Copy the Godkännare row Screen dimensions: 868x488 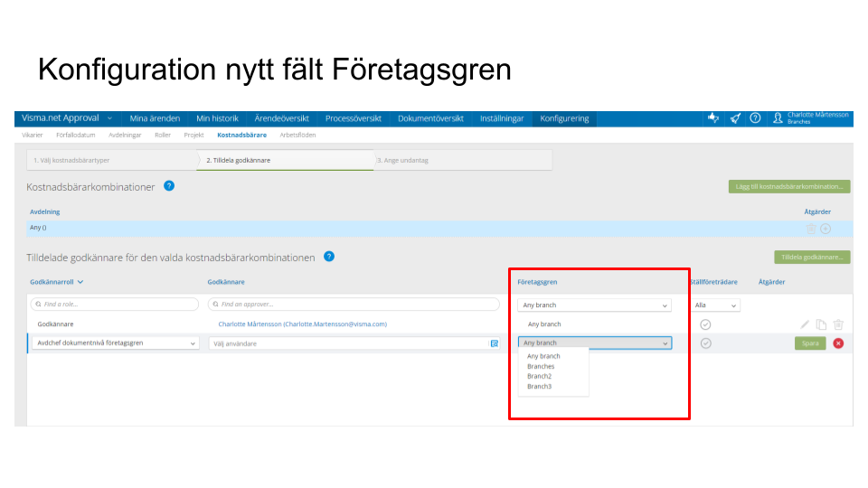click(x=822, y=324)
